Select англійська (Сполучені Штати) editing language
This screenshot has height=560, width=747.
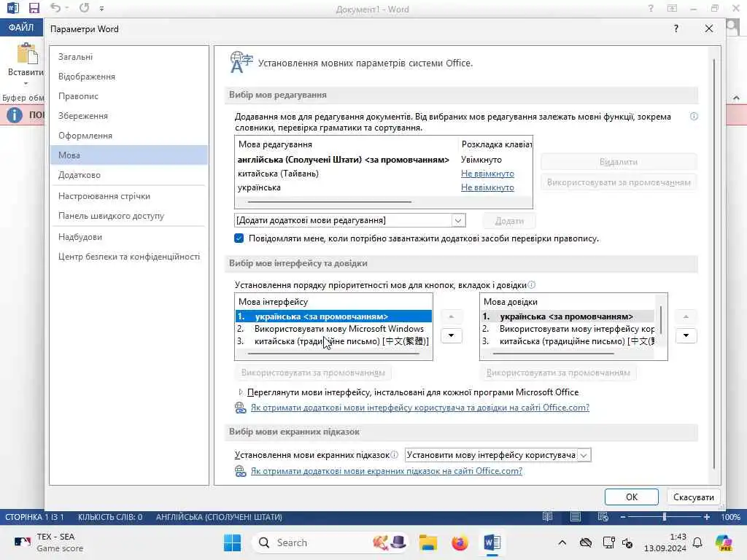pyautogui.click(x=344, y=160)
